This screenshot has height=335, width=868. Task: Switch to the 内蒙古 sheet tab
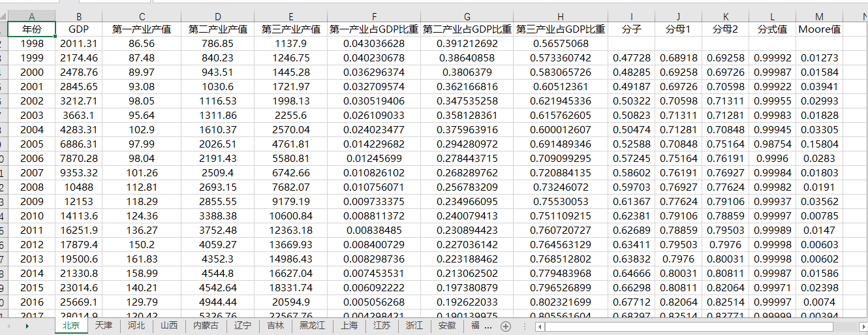point(206,325)
